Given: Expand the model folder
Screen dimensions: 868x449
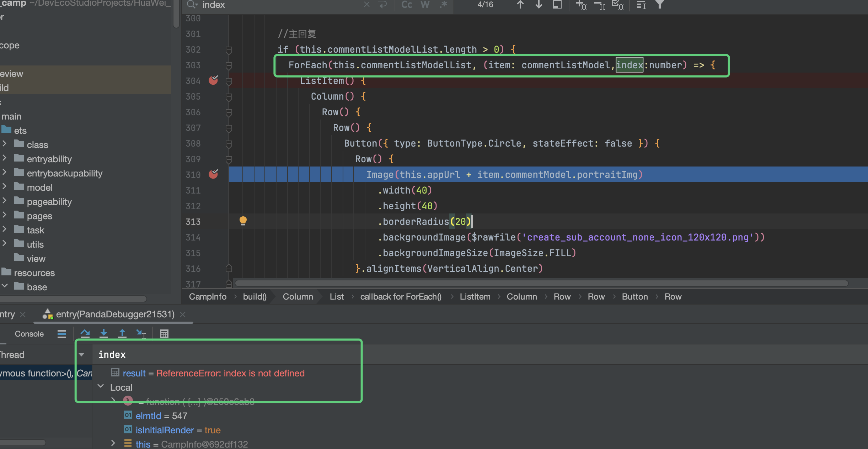Looking at the screenshot, I should (x=4, y=186).
